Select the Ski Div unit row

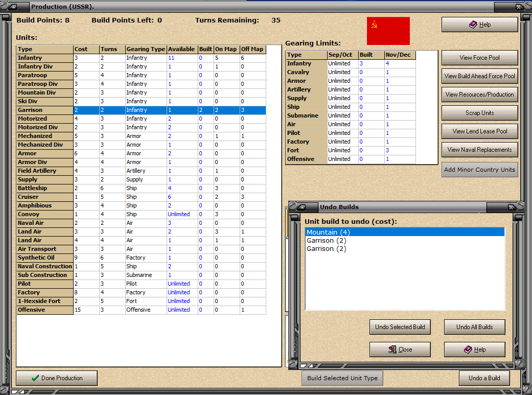[x=141, y=102]
